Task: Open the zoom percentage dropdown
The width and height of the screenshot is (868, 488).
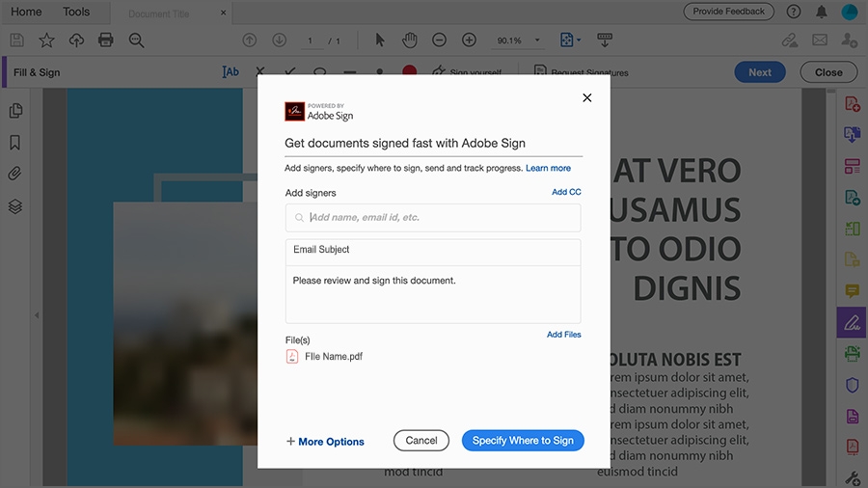Action: pos(537,41)
